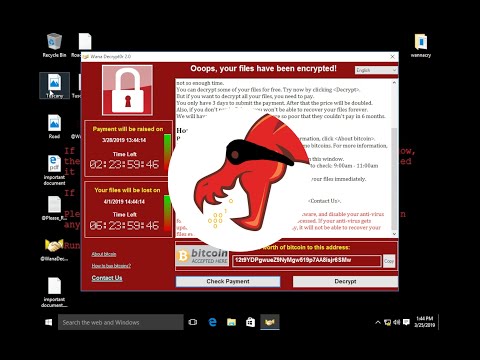Viewport: 480px width, 360px height.
Task: Open File Explorer from the taskbar
Action: point(231,322)
